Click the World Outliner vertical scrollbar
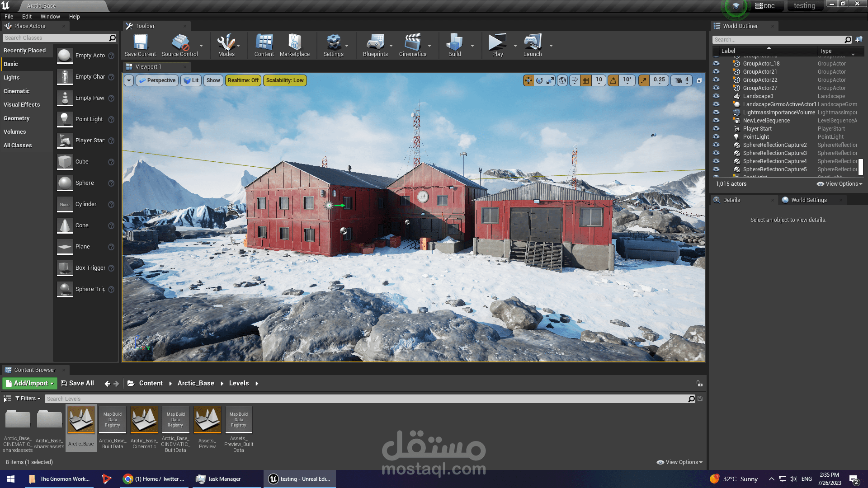Image resolution: width=868 pixels, height=488 pixels. [861, 166]
